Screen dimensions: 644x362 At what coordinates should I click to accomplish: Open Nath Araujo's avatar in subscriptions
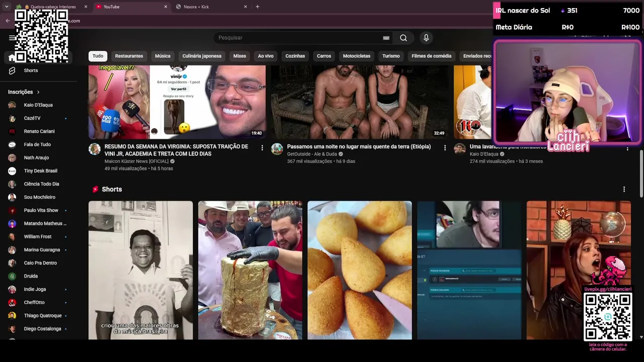[x=12, y=158]
